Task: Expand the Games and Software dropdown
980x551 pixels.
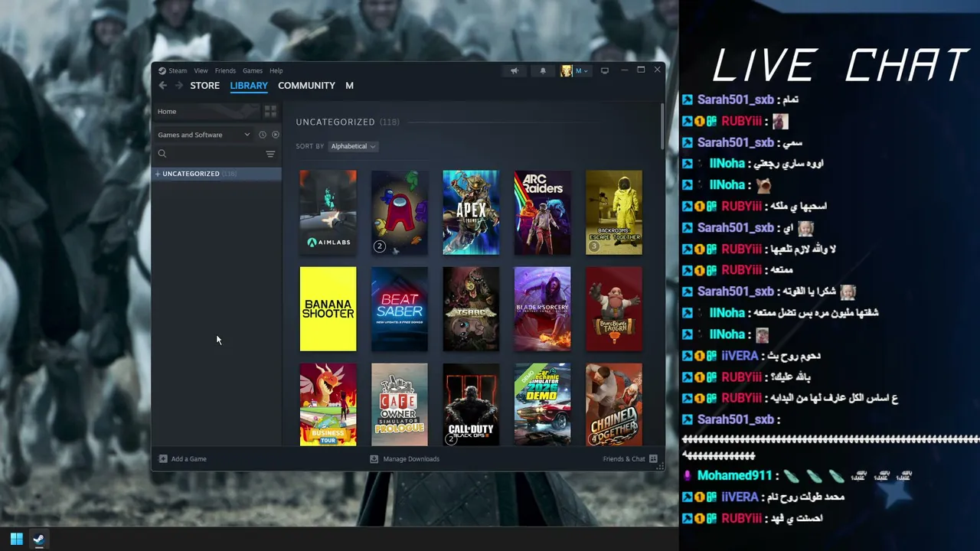Action: [204, 135]
